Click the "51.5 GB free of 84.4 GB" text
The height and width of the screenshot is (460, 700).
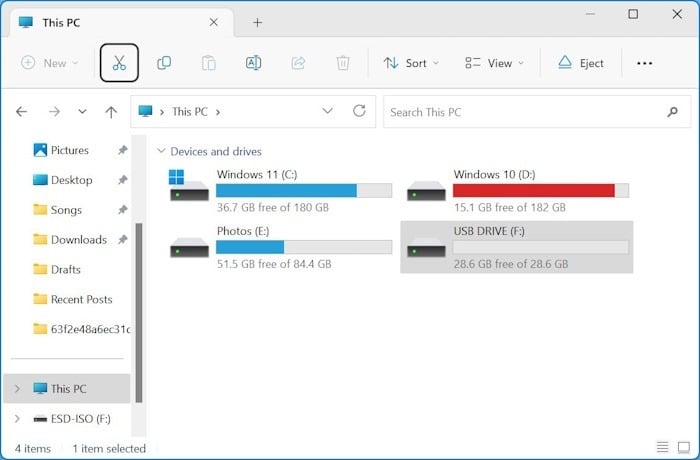274,264
